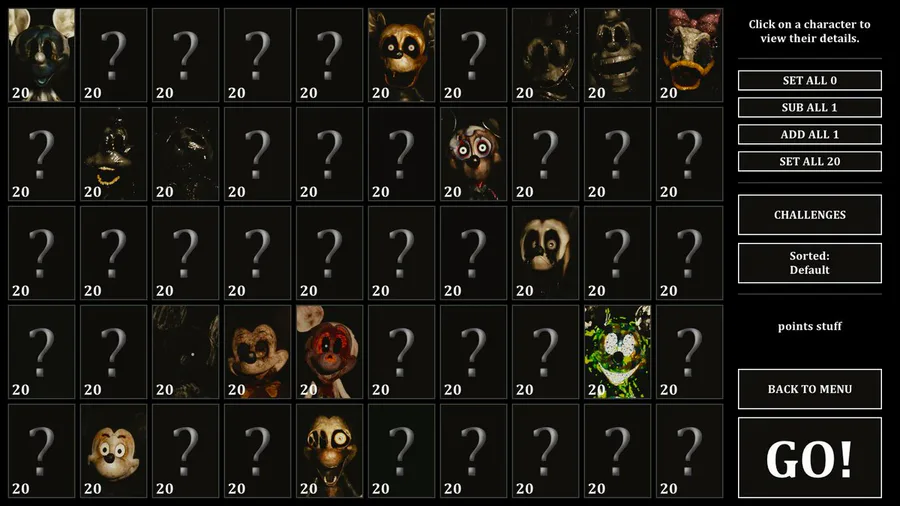The width and height of the screenshot is (900, 506).
Task: Click the golden wide-eyed Mickey in top row
Action: (x=401, y=55)
